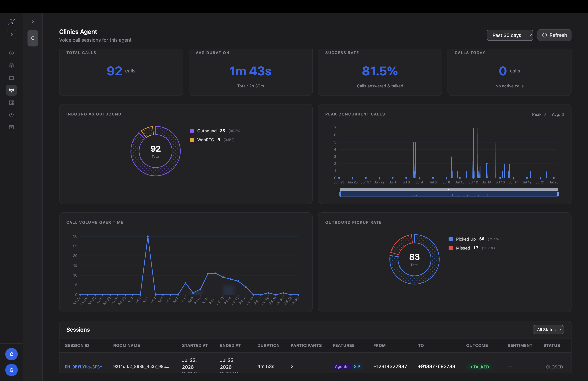Open the folder icon in sidebar
This screenshot has height=381, width=588.
tap(11, 78)
